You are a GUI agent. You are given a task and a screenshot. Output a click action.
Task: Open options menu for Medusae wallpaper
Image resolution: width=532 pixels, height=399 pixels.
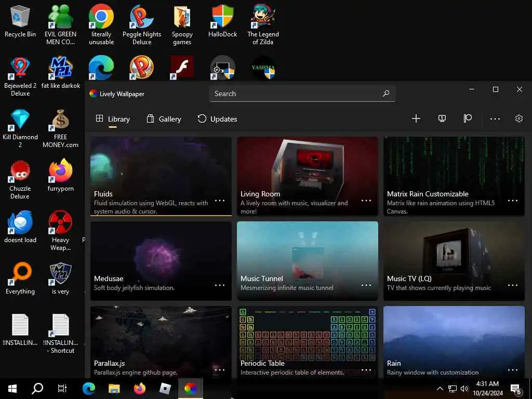[220, 285]
